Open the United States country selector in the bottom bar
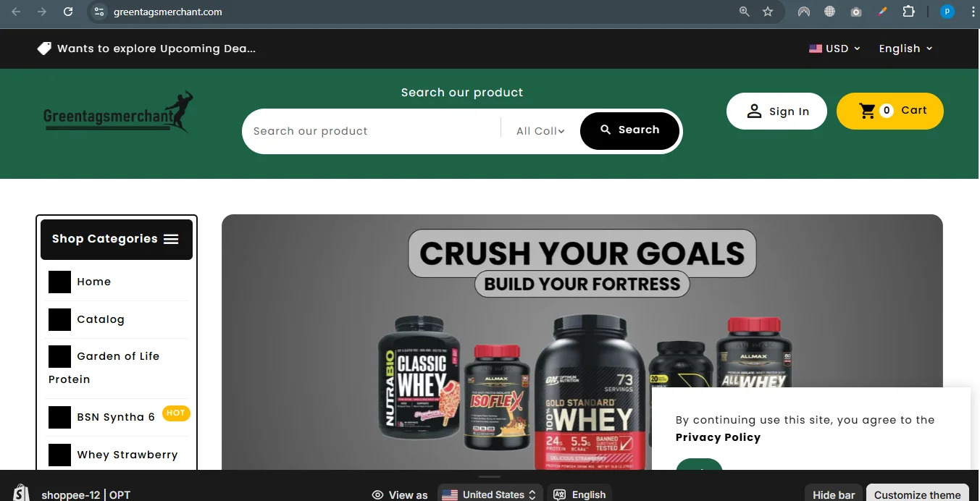Viewport: 980px width, 501px height. point(490,494)
